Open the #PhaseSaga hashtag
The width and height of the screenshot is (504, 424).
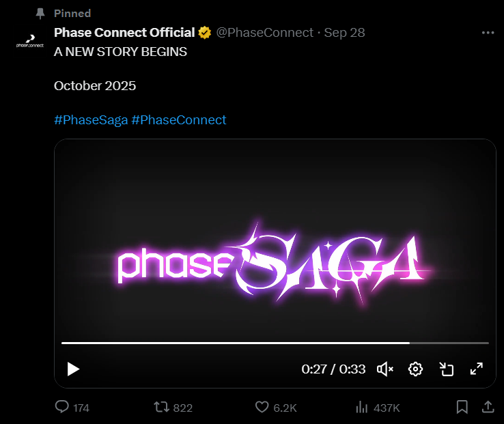click(90, 120)
